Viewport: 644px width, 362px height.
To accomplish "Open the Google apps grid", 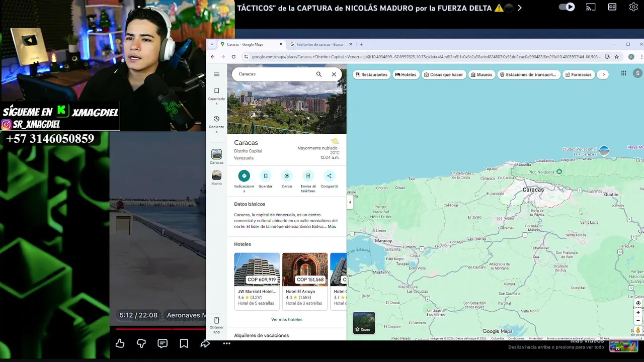I will 623,73.
